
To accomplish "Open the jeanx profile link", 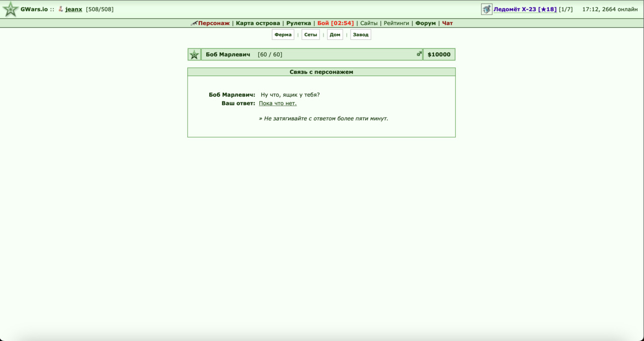I will (73, 9).
